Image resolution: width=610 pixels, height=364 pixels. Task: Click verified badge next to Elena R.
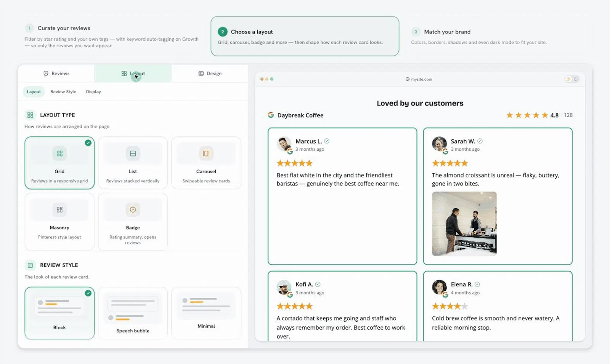477,284
